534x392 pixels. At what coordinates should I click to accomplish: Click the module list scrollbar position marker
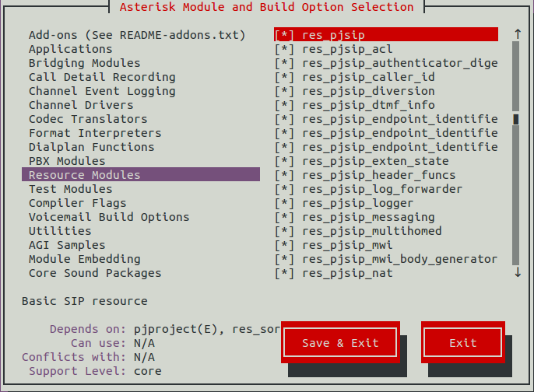coord(516,119)
